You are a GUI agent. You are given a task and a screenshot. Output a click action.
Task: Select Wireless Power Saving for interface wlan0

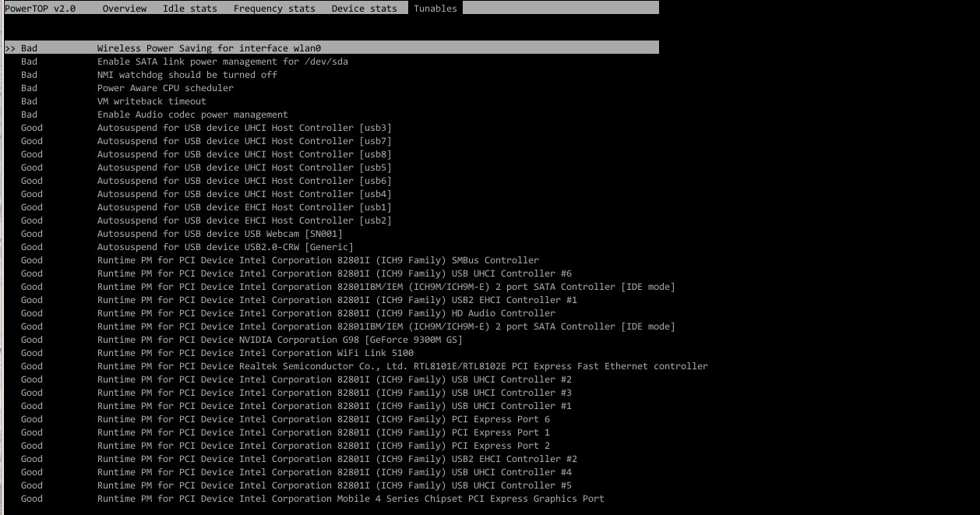331,48
